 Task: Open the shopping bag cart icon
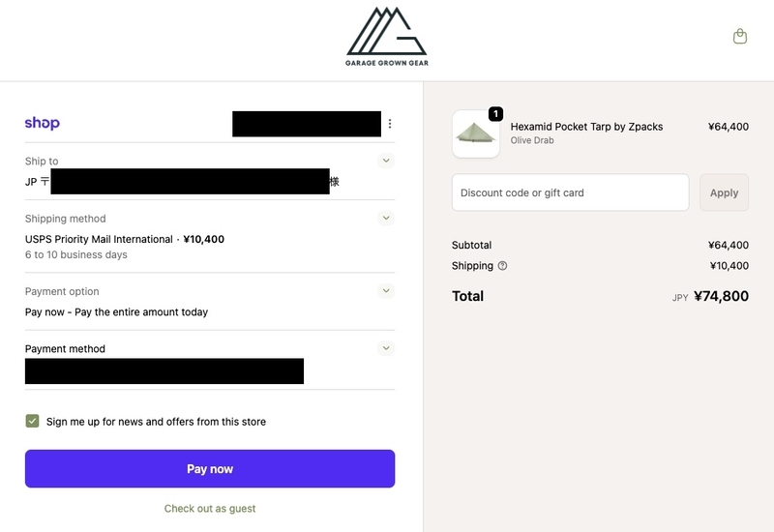[739, 37]
